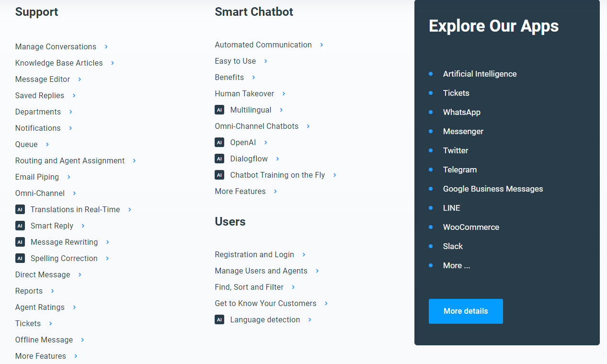Click the AI badge next to Dialogflow

coord(219,159)
